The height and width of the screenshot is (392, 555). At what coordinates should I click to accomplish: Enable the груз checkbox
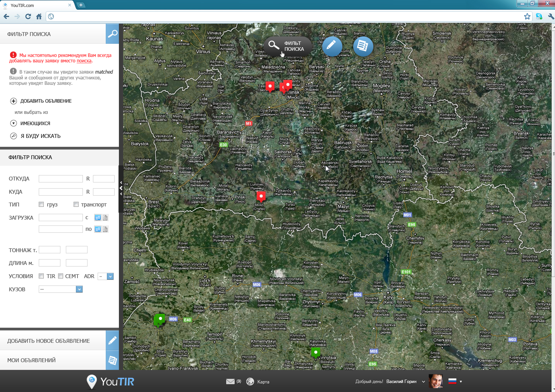click(x=41, y=205)
